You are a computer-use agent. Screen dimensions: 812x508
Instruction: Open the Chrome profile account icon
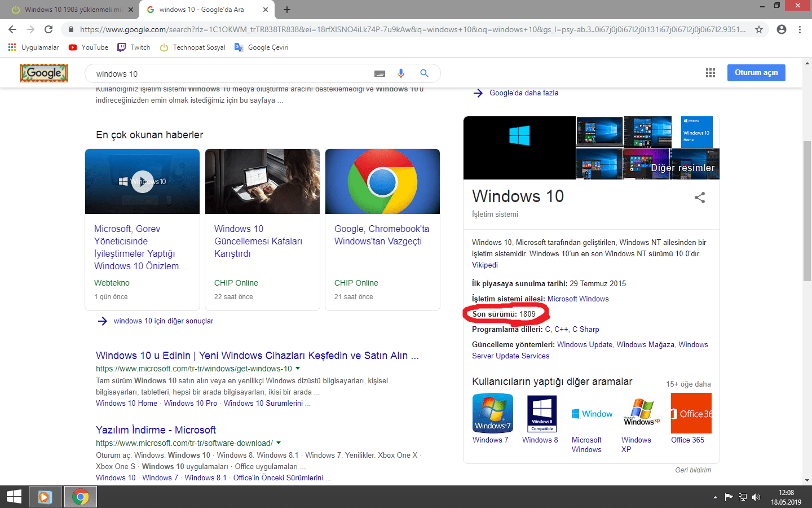click(782, 29)
